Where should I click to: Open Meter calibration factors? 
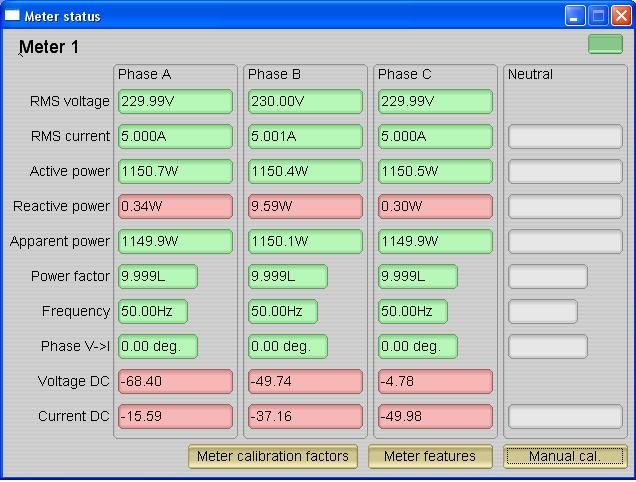pyautogui.click(x=273, y=456)
